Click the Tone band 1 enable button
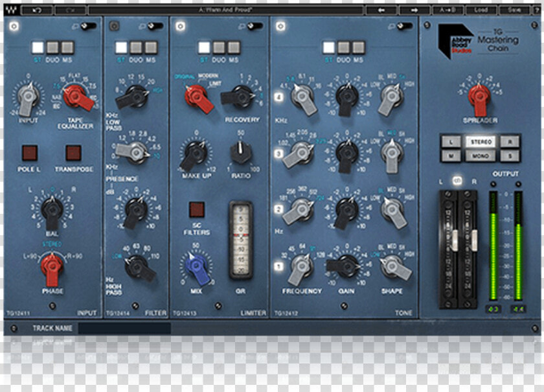This screenshot has width=544, height=392. tap(279, 266)
